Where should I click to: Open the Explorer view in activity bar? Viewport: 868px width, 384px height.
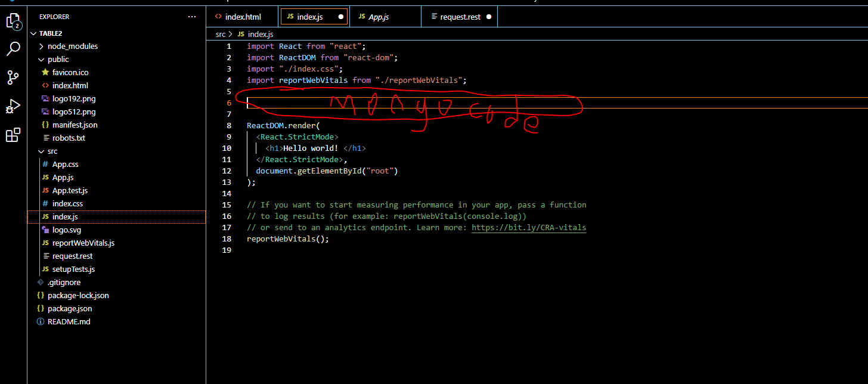pyautogui.click(x=13, y=22)
